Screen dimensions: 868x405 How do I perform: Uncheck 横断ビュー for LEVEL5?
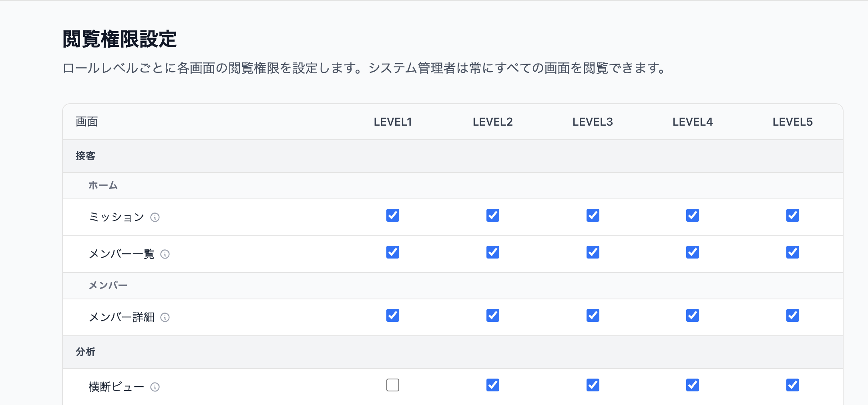pos(793,385)
